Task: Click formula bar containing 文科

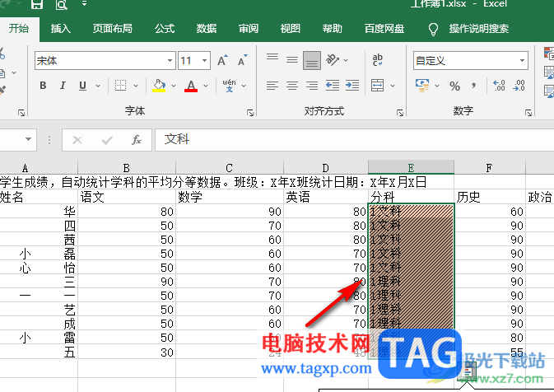Action: pos(354,140)
